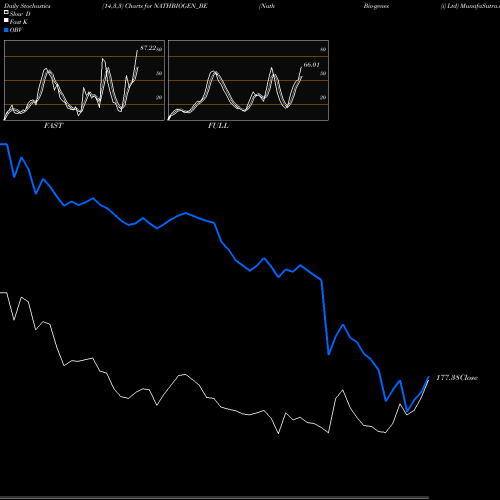Screen dimensions: 500x500
Task: Click the FULL chart label
Action: (x=218, y=126)
